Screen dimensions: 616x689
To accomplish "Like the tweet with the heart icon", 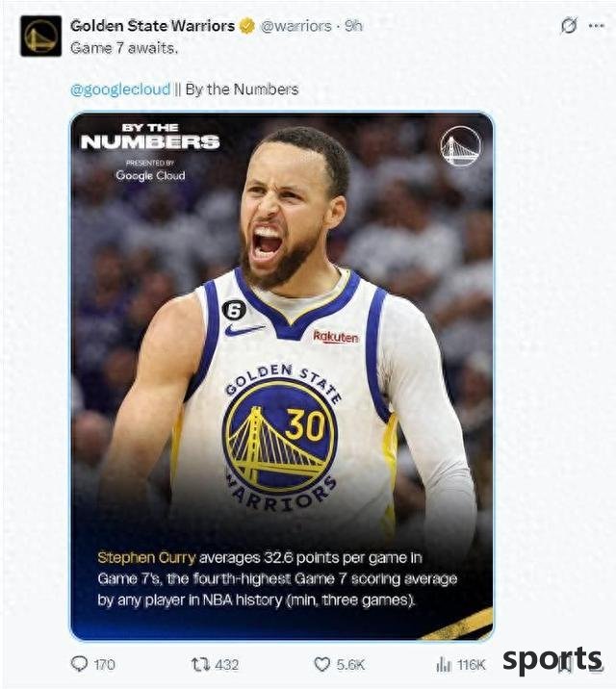I will coord(322,664).
